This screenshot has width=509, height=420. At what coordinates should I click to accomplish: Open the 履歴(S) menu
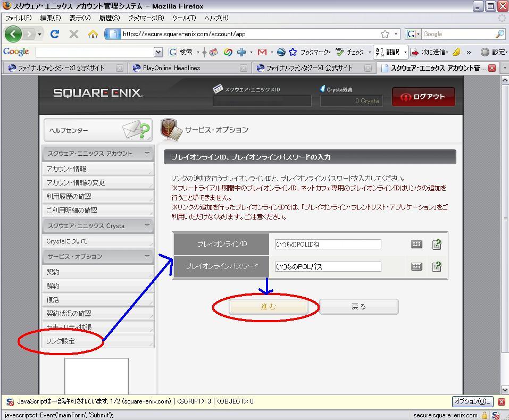pos(110,18)
